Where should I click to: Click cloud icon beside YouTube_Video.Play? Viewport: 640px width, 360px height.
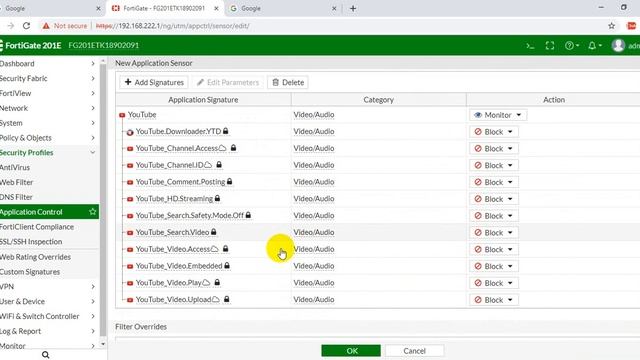point(206,282)
